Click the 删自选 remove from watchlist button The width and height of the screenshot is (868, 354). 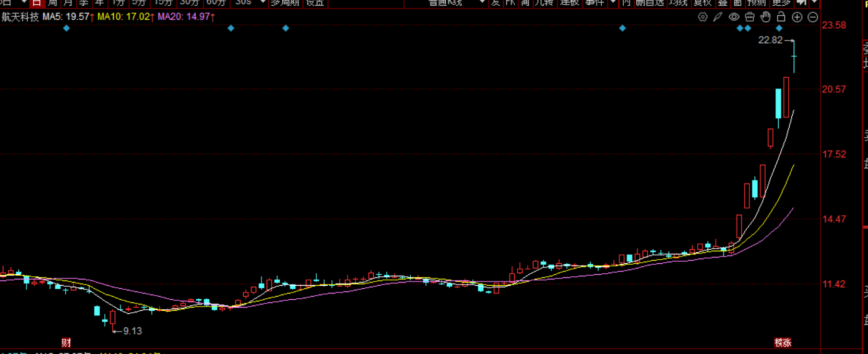point(649,3)
